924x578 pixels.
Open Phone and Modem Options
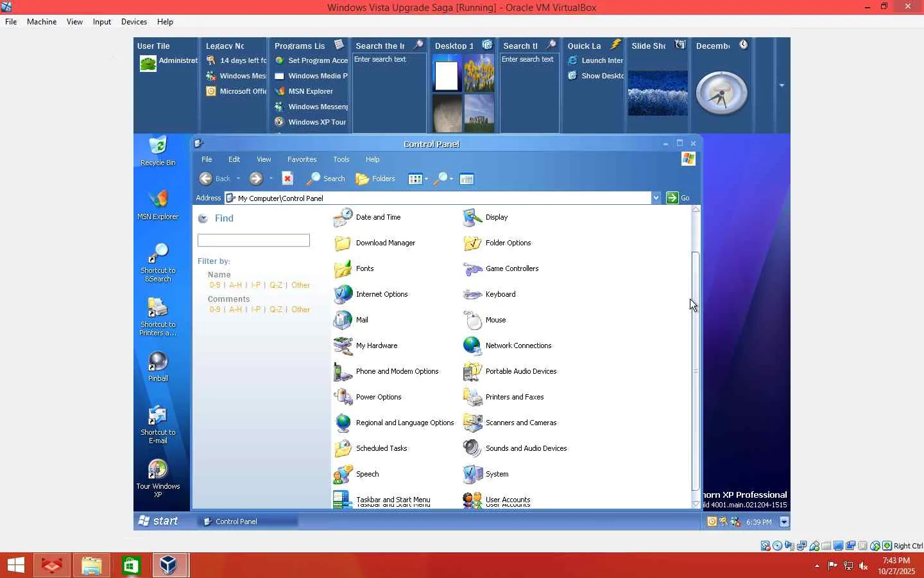click(x=386, y=371)
